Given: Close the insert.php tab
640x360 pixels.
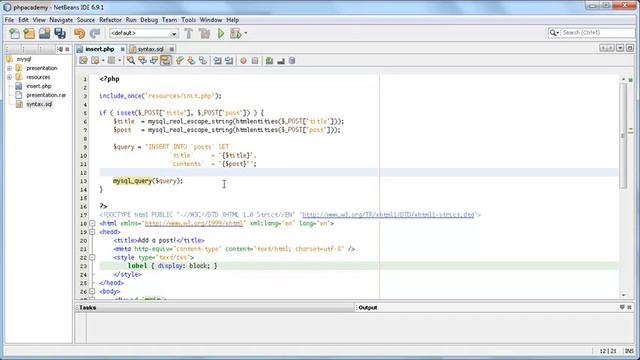Looking at the screenshot, I should (x=122, y=49).
